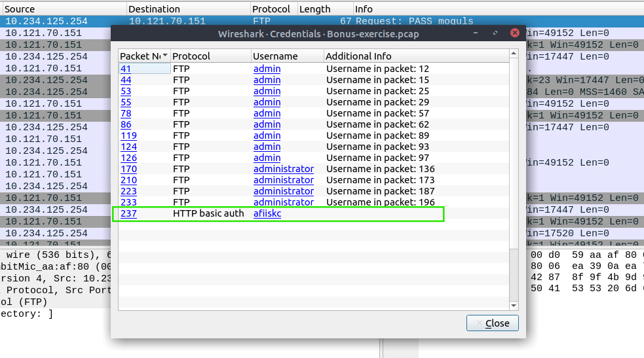Screen dimensions: 644x358
Task: Click scrollbar down arrow in Credentials list
Action: (x=514, y=306)
